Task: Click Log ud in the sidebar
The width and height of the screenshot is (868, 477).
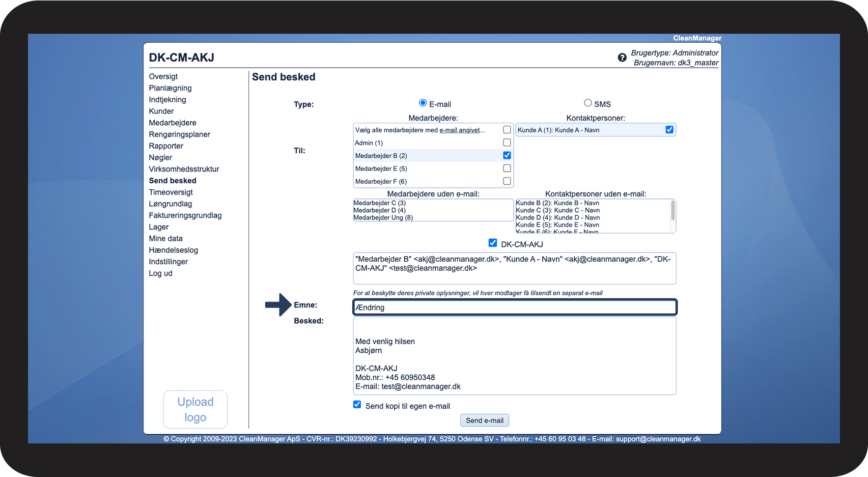Action: 160,273
